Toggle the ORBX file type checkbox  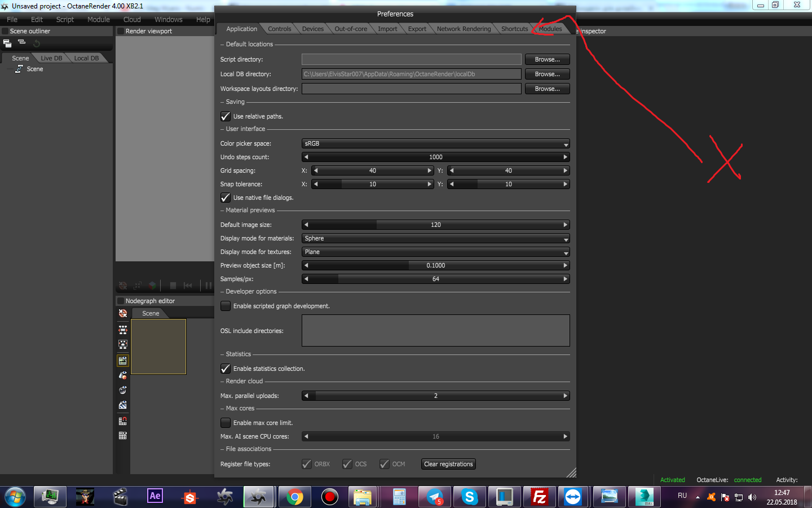(x=307, y=464)
